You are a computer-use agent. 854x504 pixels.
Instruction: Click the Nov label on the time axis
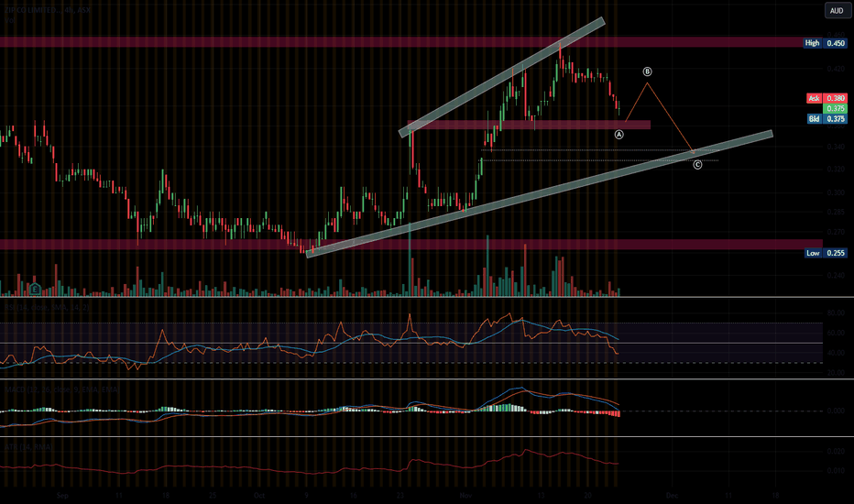tap(465, 495)
